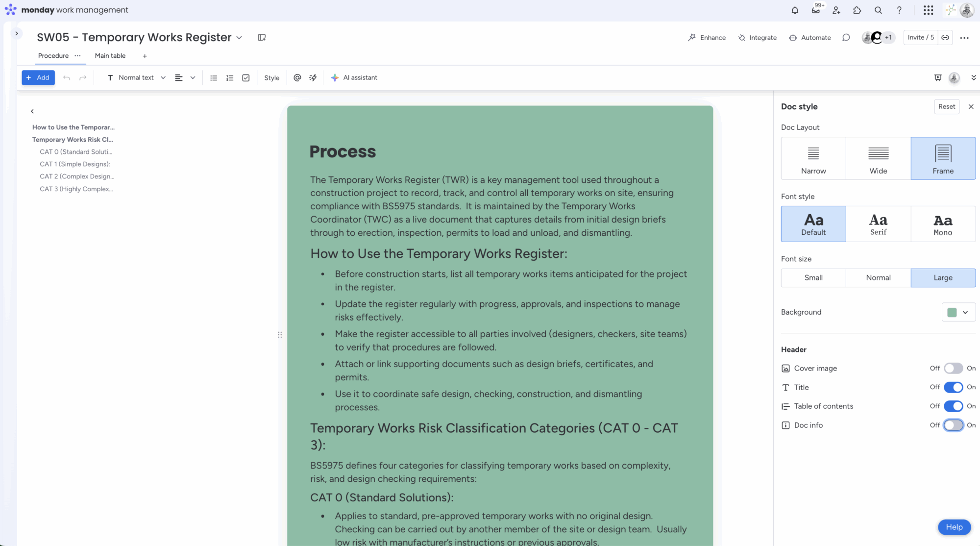Toggle the Doc info switch
Screen dimensions: 980x546
[x=953, y=425]
